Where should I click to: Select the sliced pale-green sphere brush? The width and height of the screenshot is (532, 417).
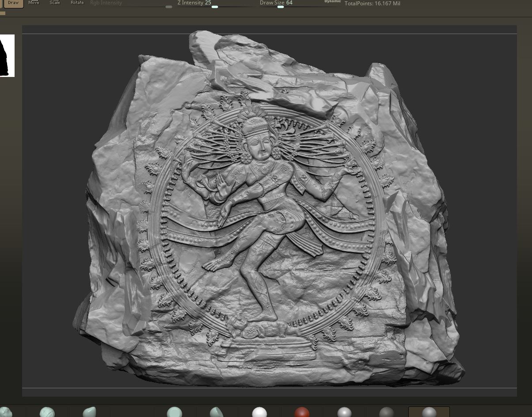click(217, 412)
